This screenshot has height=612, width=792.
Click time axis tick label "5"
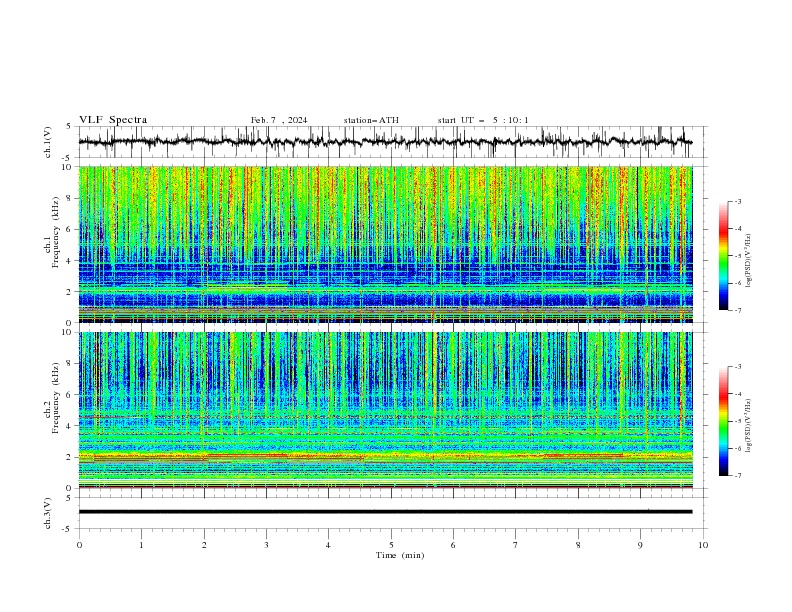tap(391, 545)
